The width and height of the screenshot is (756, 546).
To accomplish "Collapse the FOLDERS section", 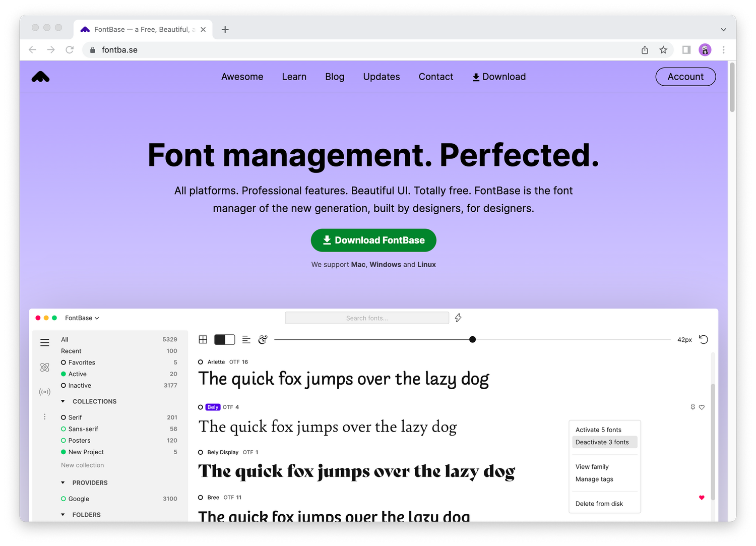I will pos(63,515).
